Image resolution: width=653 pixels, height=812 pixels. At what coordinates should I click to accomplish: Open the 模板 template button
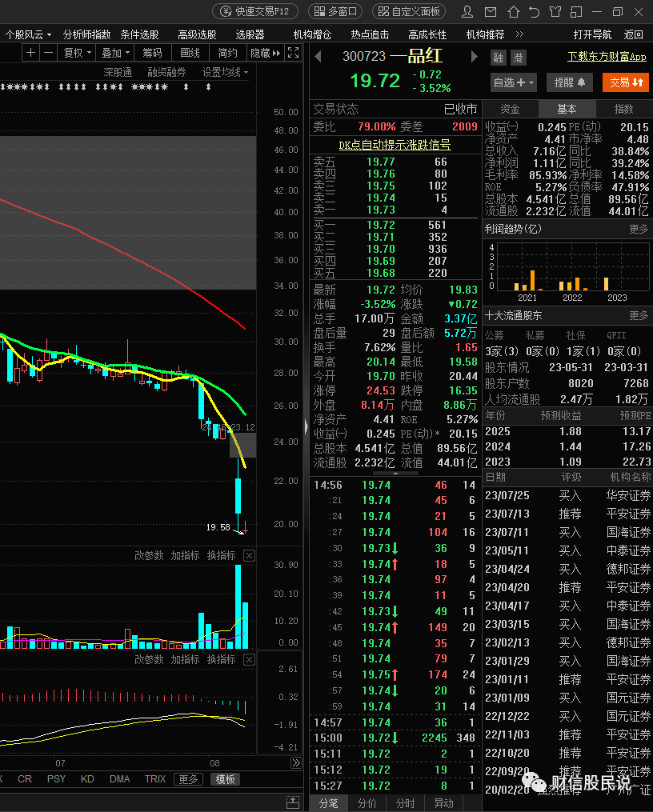(225, 779)
